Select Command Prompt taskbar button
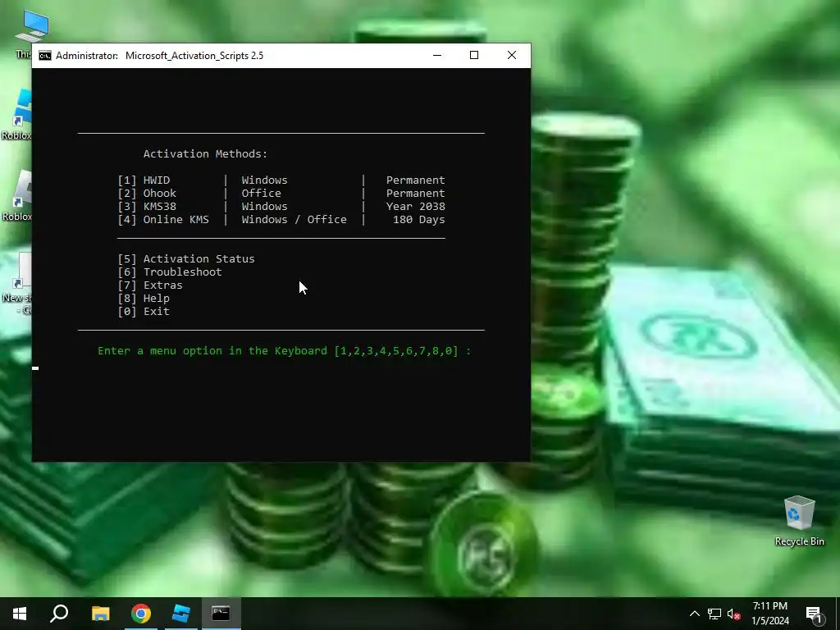 (x=221, y=614)
